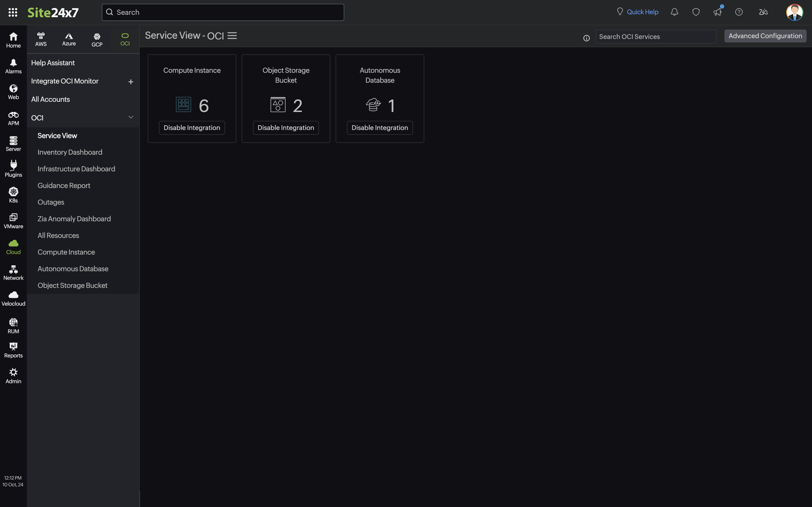Screen dimensions: 812x507
Task: Select the APM sidebar icon
Action: (13, 117)
